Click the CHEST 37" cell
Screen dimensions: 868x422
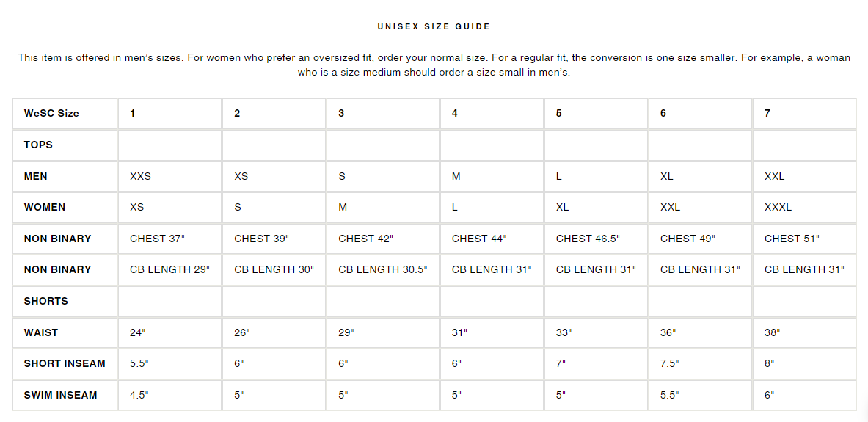tap(157, 239)
